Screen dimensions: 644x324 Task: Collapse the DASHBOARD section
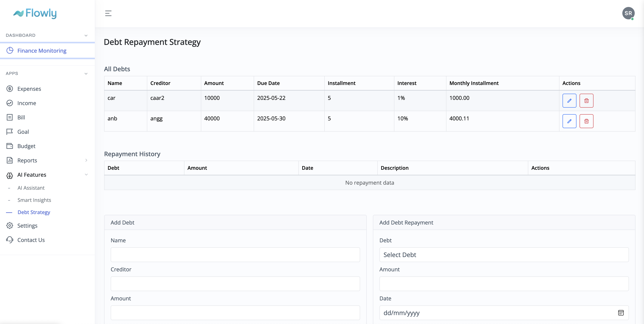click(x=86, y=35)
